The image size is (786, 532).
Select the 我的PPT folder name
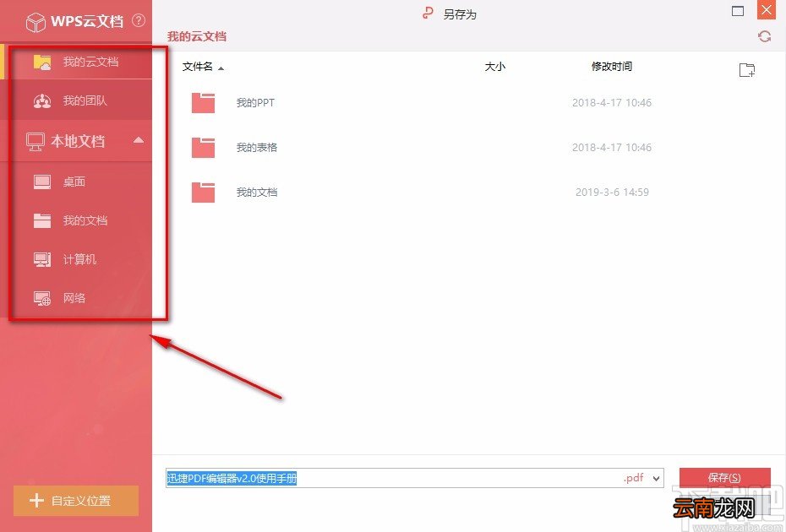pyautogui.click(x=255, y=103)
